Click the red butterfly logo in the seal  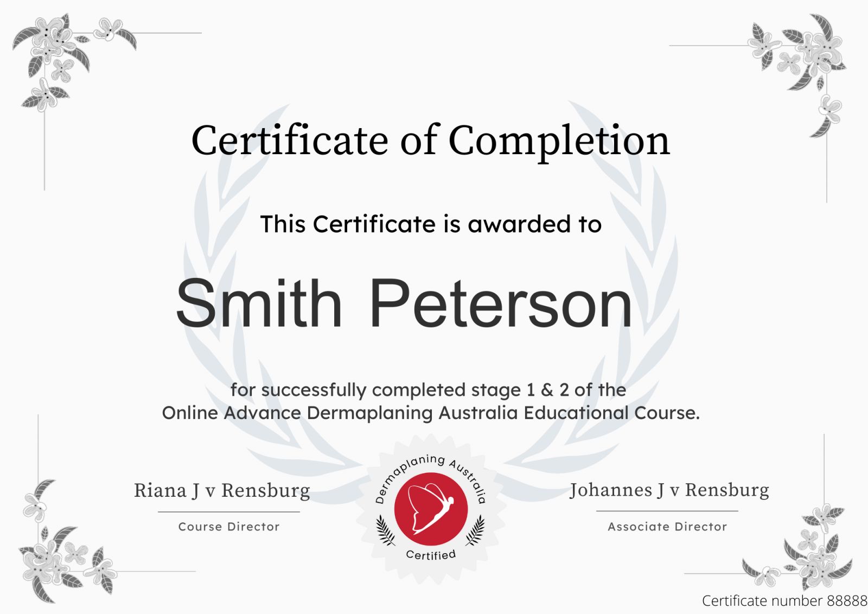(431, 509)
